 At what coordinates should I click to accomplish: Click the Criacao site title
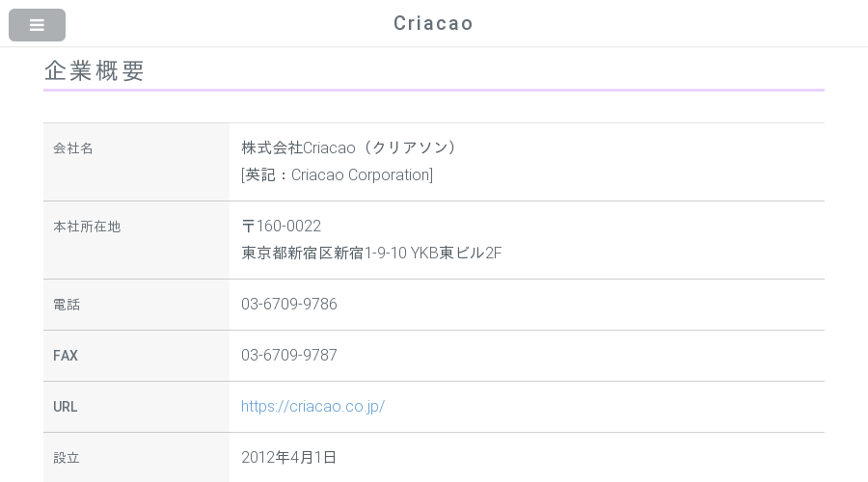tap(433, 23)
